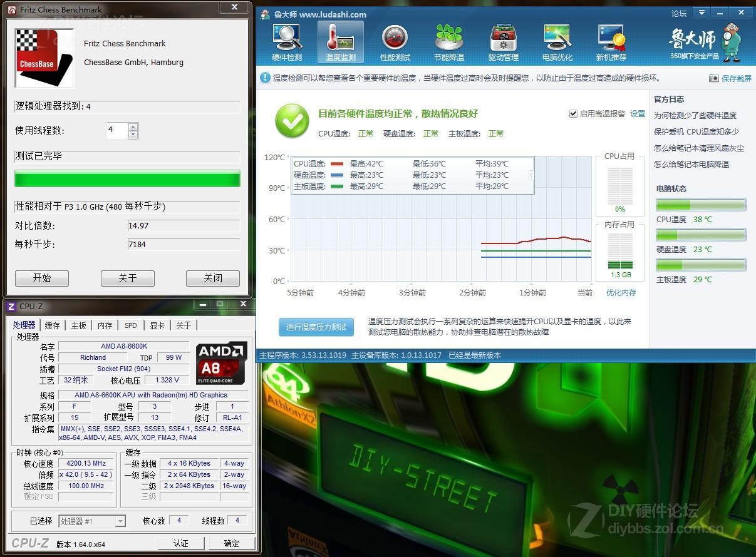The height and width of the screenshot is (557, 756).
Task: Click the 确定 OK button in CPU-Z
Action: 231,543
